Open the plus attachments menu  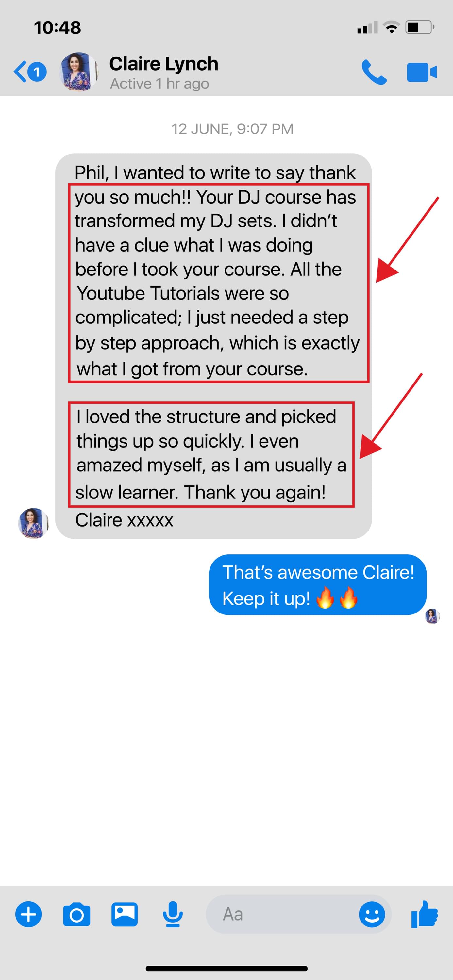(x=28, y=914)
